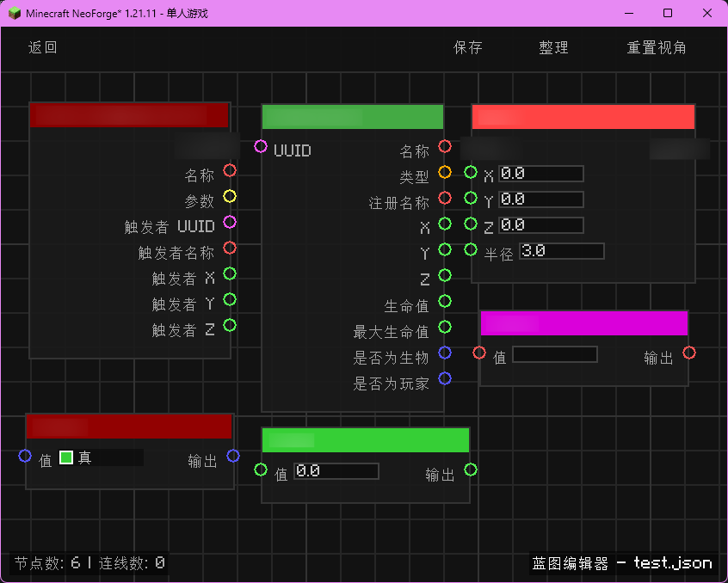Click the red 注册名称 output pin
Screen dimensions: 728x583
(445, 198)
